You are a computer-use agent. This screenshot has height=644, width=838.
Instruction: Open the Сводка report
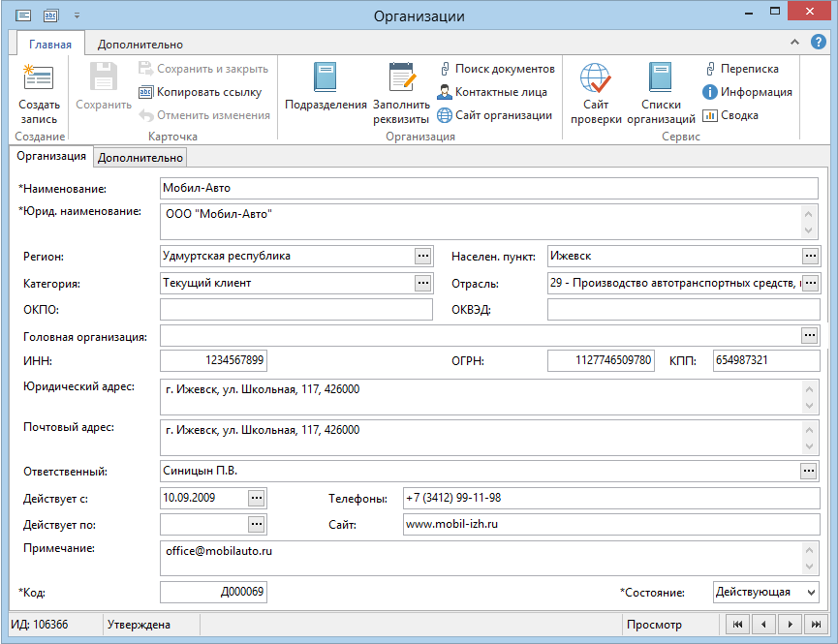(x=730, y=115)
